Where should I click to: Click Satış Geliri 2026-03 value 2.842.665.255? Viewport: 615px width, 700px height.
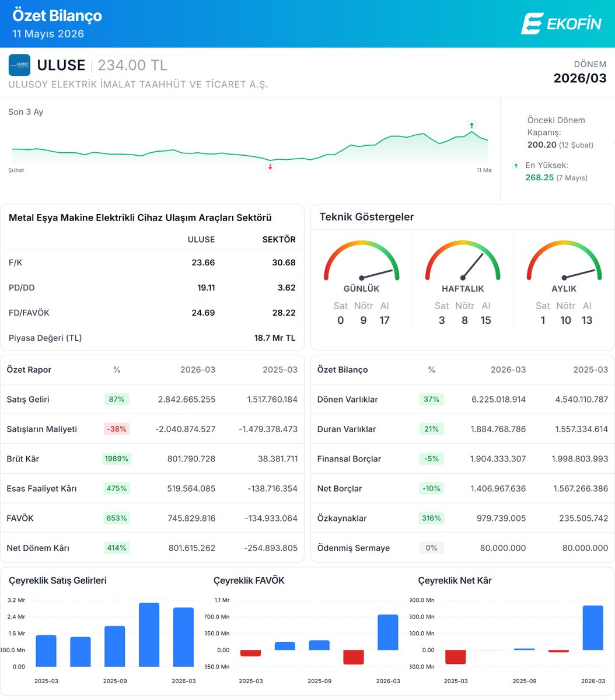pyautogui.click(x=187, y=400)
